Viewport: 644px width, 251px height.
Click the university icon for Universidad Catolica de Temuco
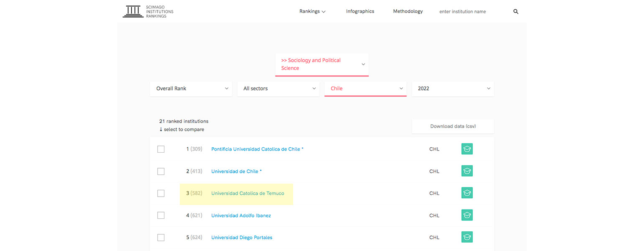tap(467, 193)
